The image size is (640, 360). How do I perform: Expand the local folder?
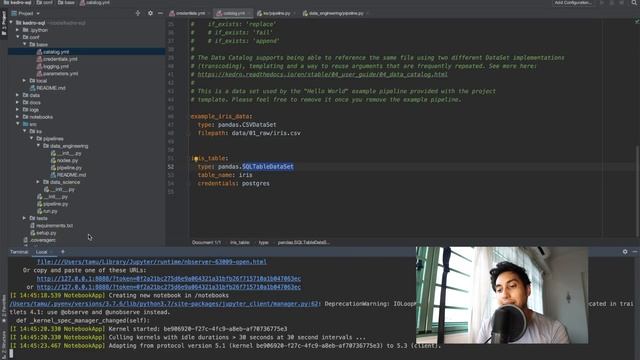click(25, 80)
